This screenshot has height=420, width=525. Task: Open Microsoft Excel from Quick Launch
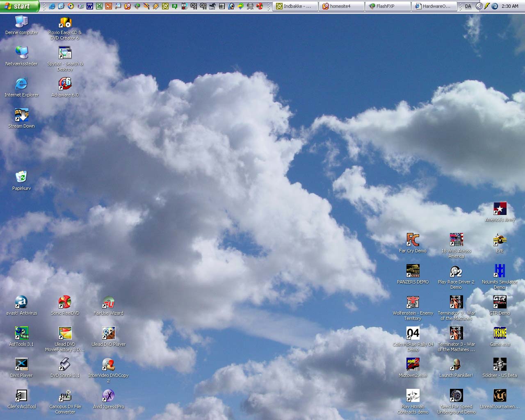pos(99,6)
